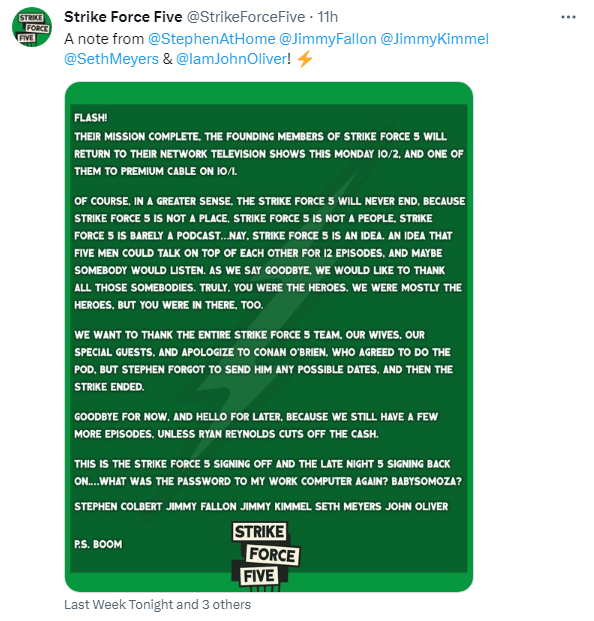Open the @IamJohnOliver mention
This screenshot has width=594, height=621.
(232, 59)
